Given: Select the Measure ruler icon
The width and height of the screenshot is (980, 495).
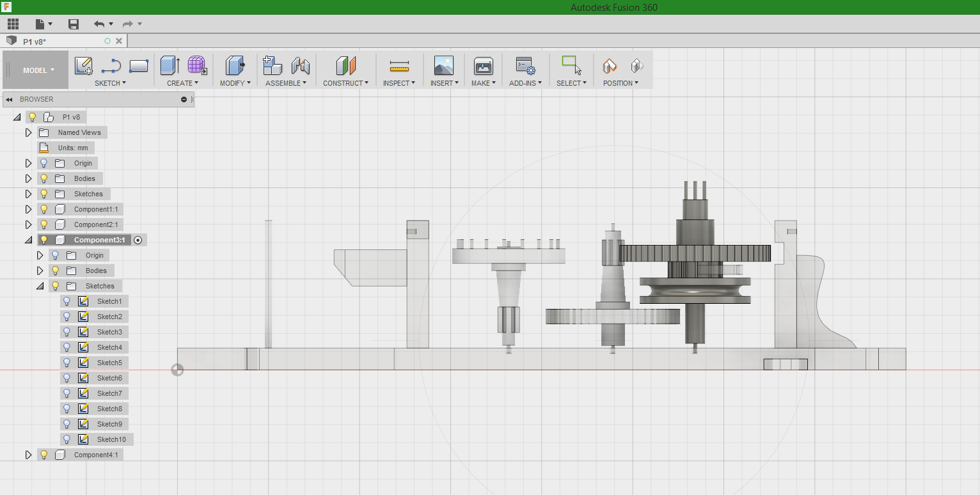Looking at the screenshot, I should point(399,66).
